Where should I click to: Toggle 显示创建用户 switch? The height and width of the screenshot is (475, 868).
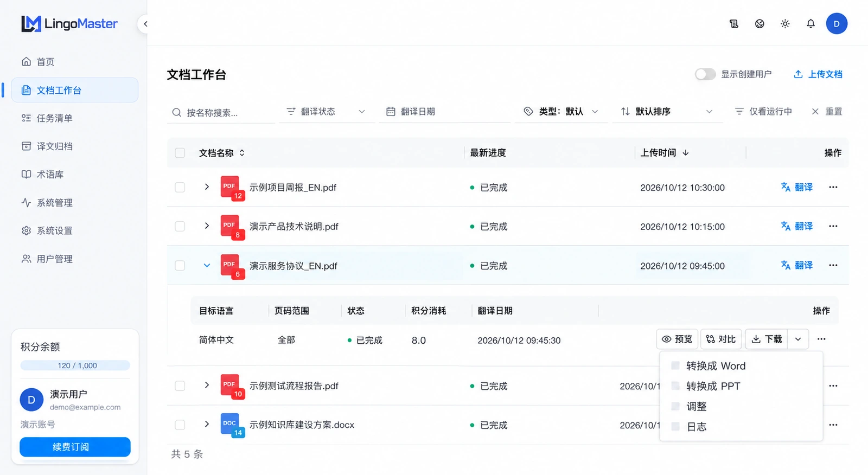coord(705,74)
